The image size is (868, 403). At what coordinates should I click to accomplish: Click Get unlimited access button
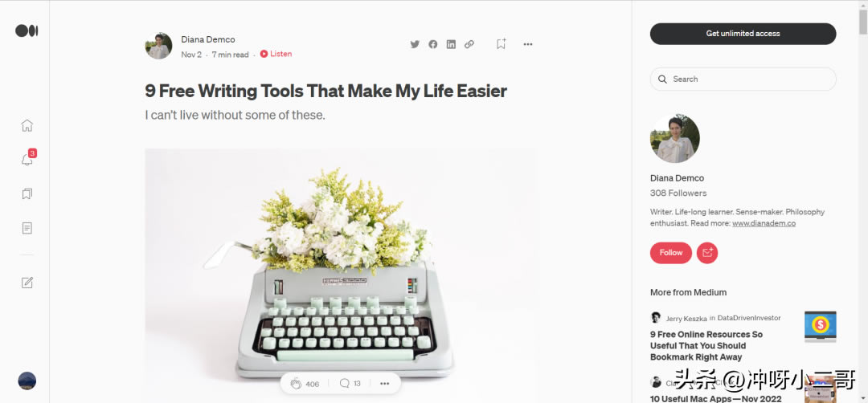[743, 34]
